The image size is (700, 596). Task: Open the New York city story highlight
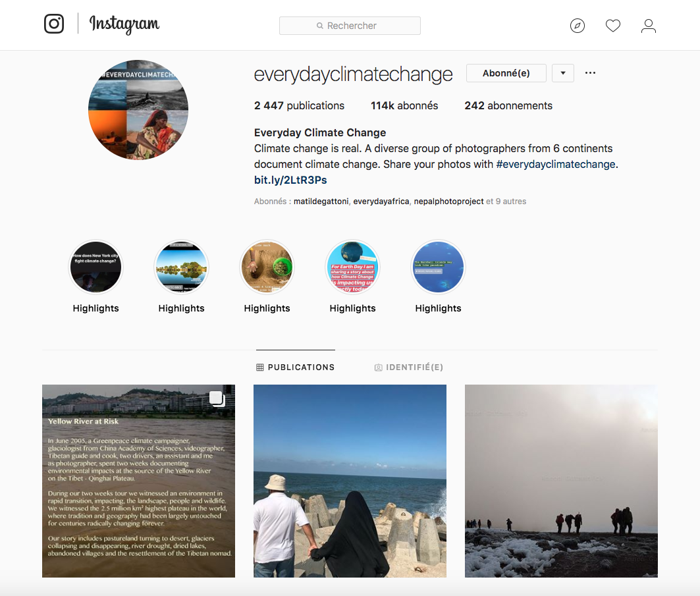(95, 267)
